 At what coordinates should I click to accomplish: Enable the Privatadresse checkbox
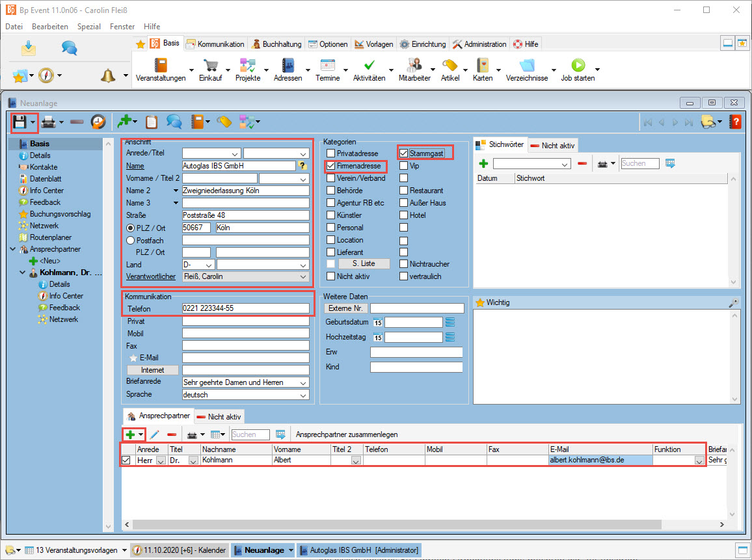[x=331, y=153]
